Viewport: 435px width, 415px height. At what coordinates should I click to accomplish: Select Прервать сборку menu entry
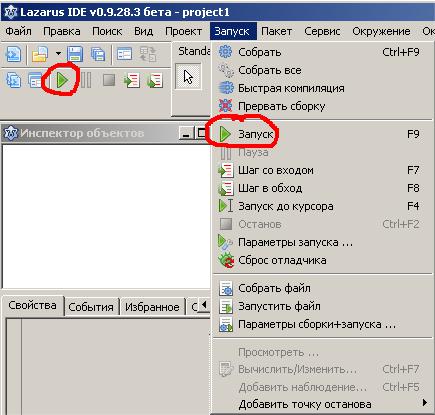click(x=323, y=106)
